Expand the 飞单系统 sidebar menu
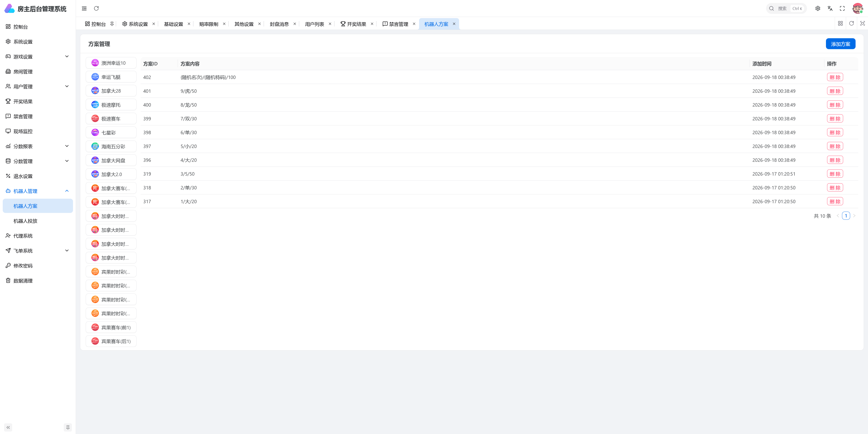Image resolution: width=868 pixels, height=434 pixels. point(38,250)
